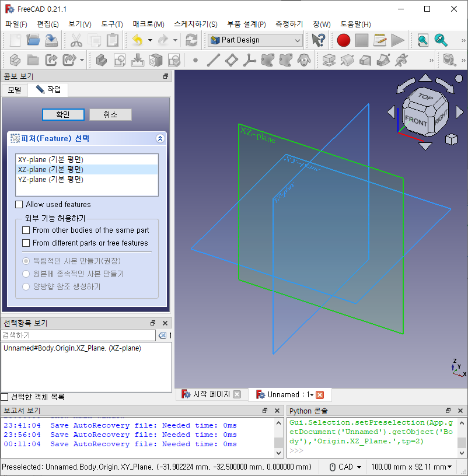Switch to the 모델 tab
468x476 pixels.
[x=15, y=90]
